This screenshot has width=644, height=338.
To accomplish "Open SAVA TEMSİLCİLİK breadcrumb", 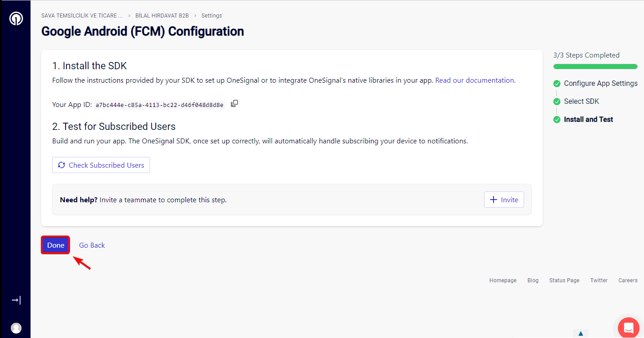I will (82, 16).
